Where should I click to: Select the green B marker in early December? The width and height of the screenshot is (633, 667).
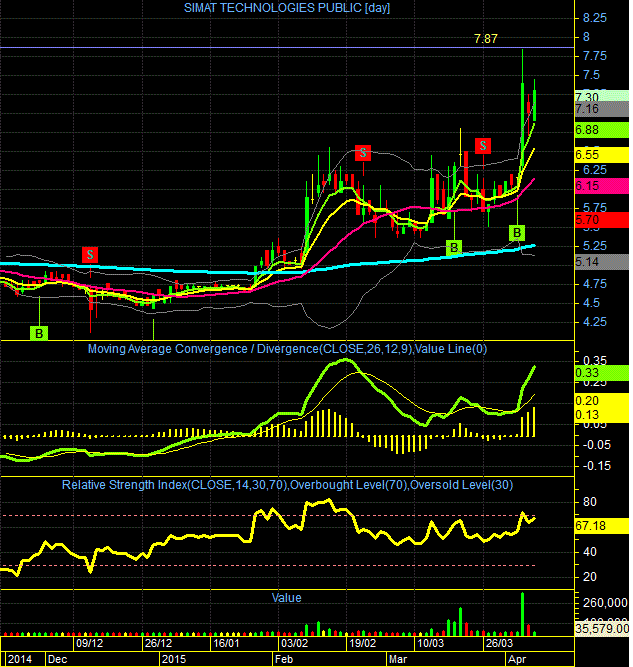click(39, 334)
